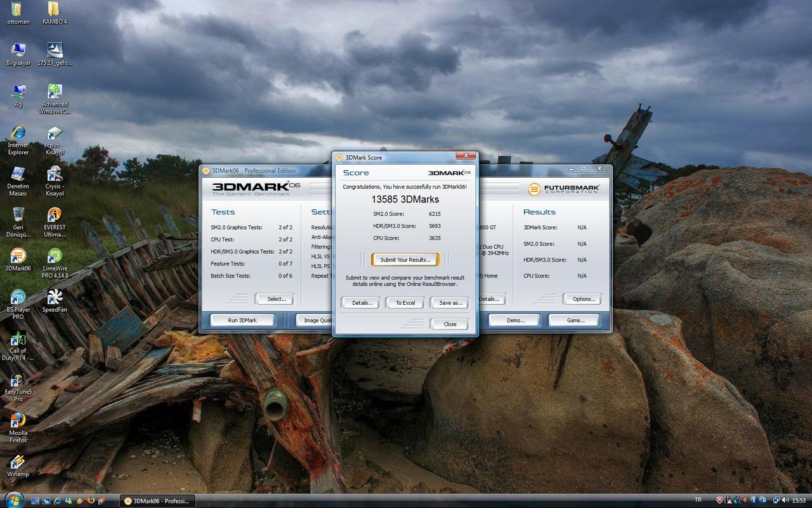Select Advanced WindowsCare desktop icon
The width and height of the screenshot is (812, 508).
coord(55,99)
